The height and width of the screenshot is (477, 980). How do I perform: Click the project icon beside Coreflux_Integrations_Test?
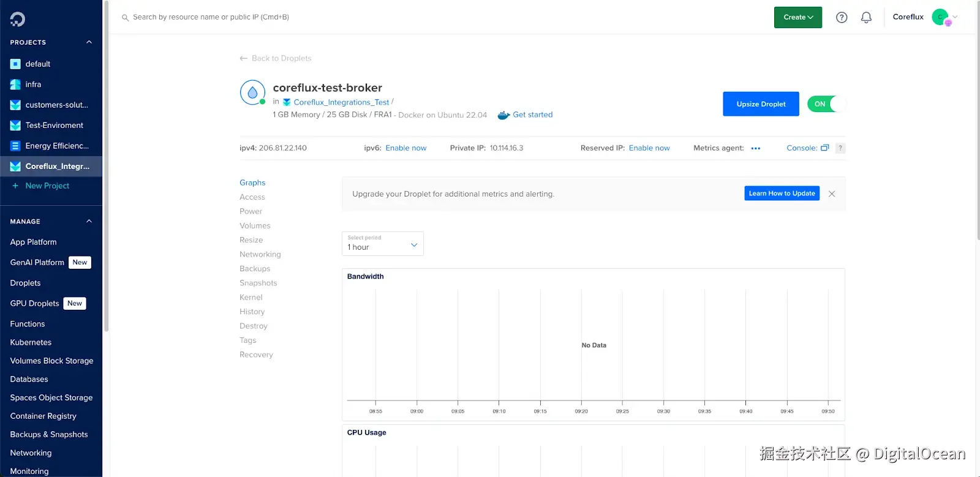pyautogui.click(x=287, y=102)
